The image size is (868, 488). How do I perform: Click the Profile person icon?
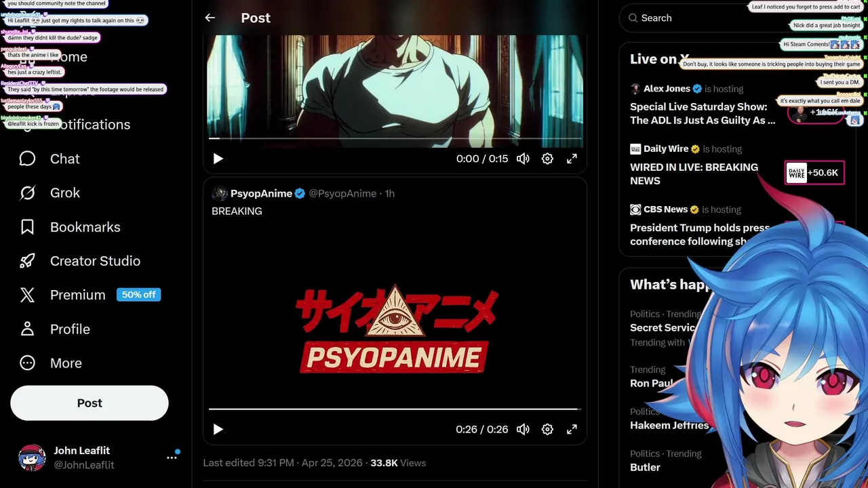click(27, 329)
